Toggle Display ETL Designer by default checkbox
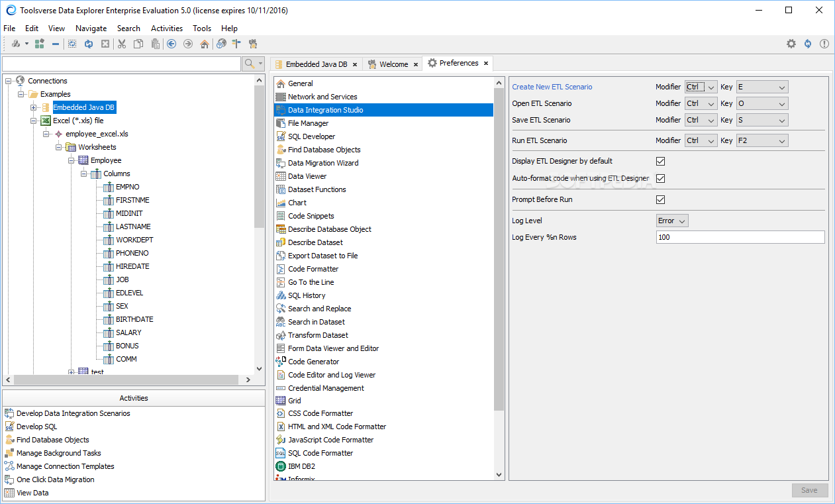 tap(660, 161)
